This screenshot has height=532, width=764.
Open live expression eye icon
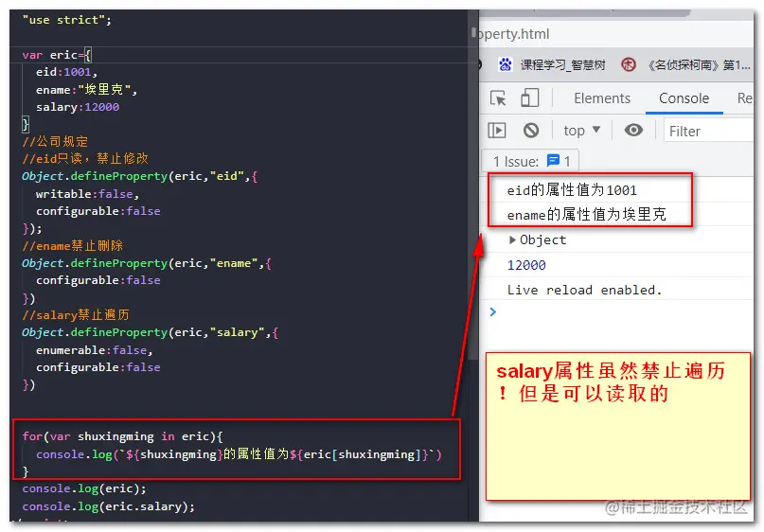click(x=633, y=130)
